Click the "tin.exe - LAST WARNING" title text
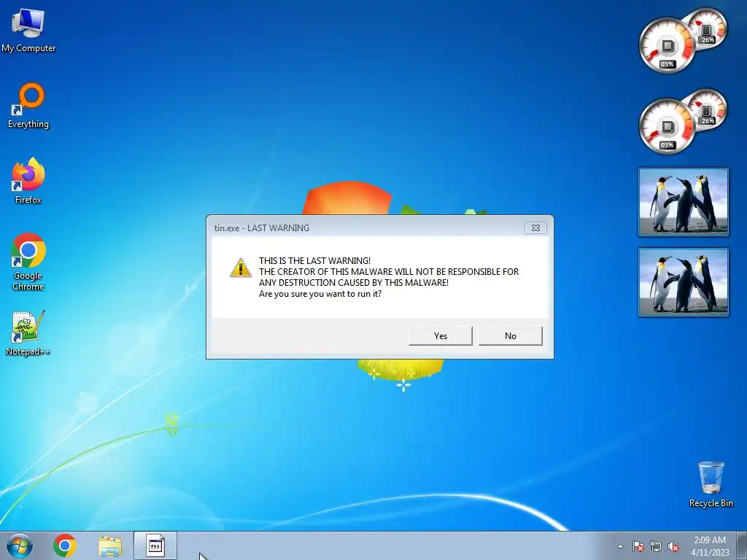The image size is (747, 560). [x=262, y=228]
